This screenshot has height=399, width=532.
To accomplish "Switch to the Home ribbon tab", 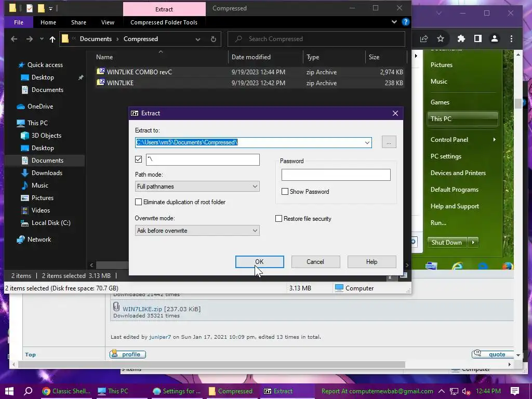I will pyautogui.click(x=48, y=22).
